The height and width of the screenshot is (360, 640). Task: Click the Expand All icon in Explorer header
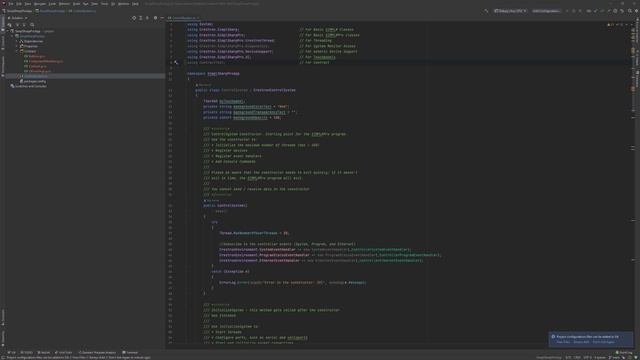click(x=141, y=18)
